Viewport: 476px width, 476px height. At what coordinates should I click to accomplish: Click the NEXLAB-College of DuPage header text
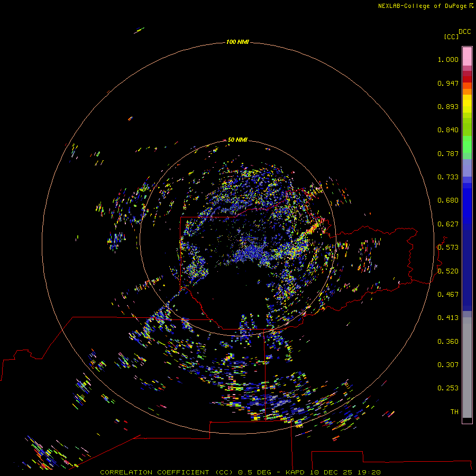[x=425, y=6]
